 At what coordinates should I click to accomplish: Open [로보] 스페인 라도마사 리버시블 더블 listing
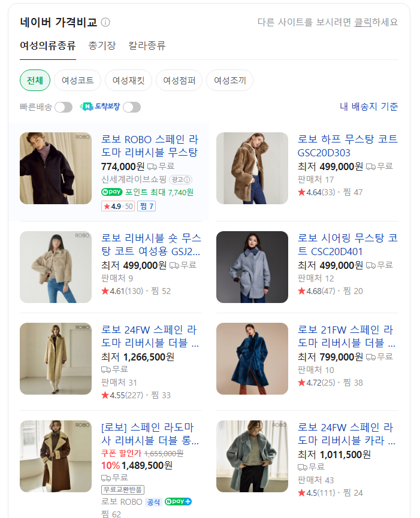click(x=150, y=434)
